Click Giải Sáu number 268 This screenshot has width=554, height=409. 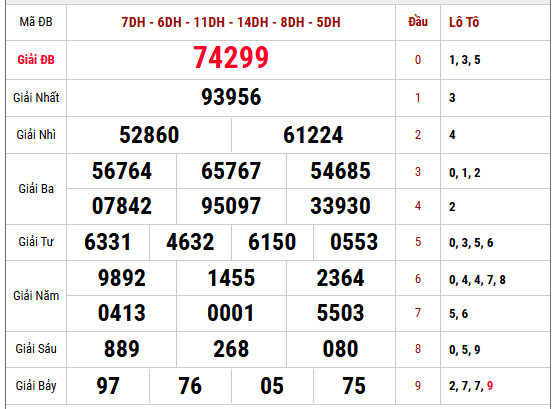coord(231,349)
